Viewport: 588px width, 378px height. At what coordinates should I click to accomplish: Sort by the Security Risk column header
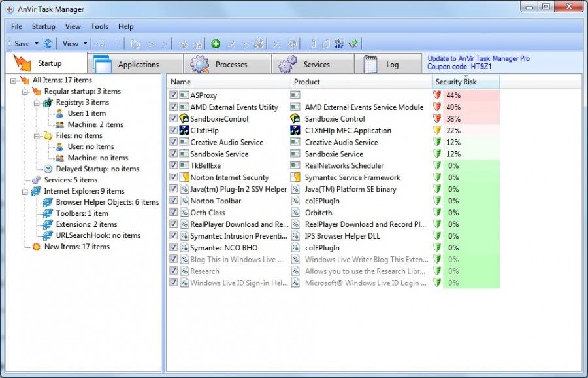click(x=466, y=82)
